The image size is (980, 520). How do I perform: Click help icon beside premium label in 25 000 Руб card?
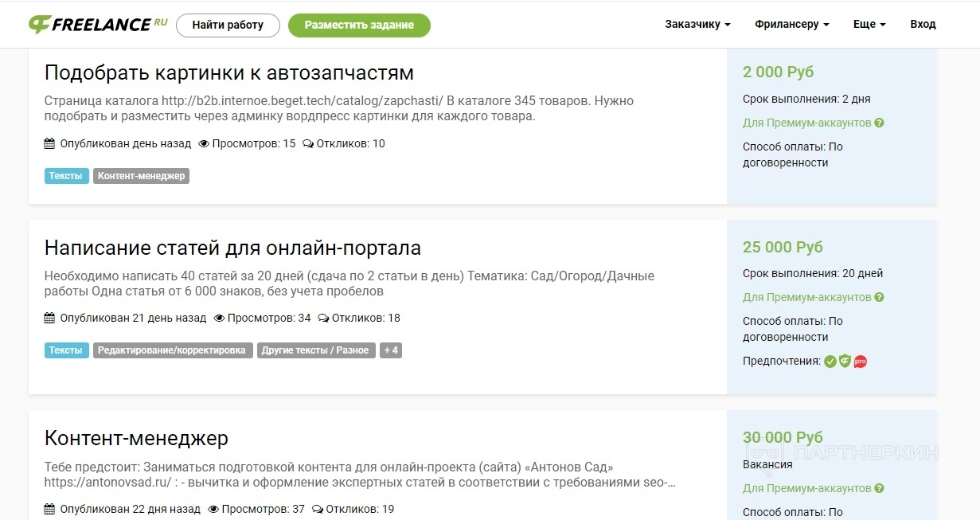point(879,298)
